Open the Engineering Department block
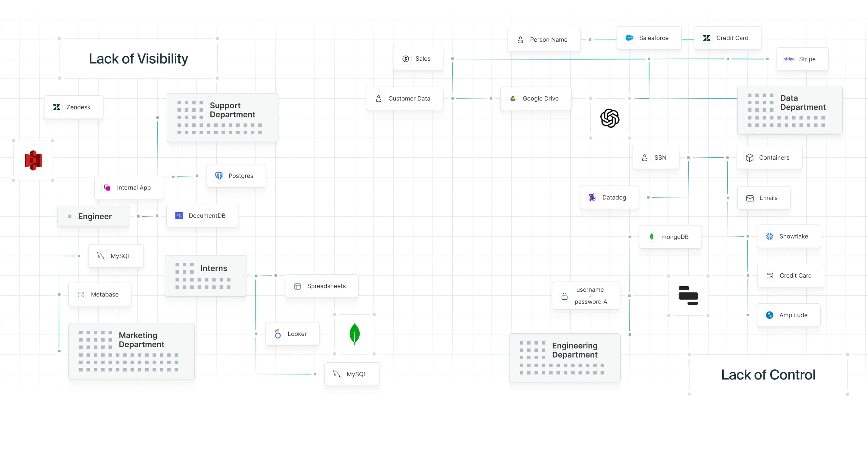 point(565,358)
